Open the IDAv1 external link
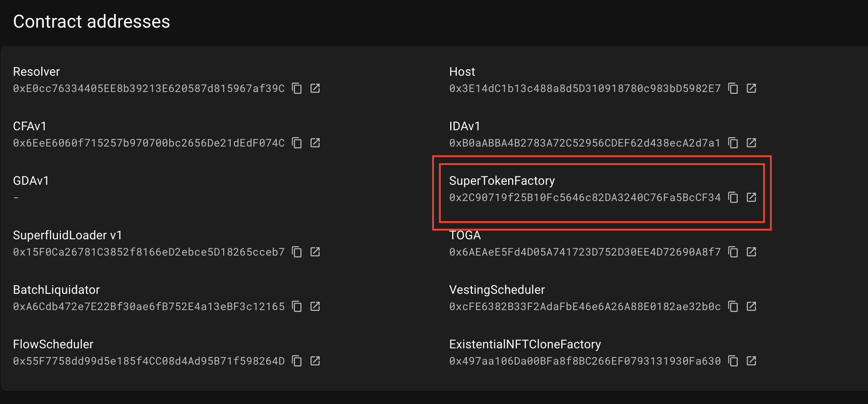868x404 pixels. click(752, 143)
